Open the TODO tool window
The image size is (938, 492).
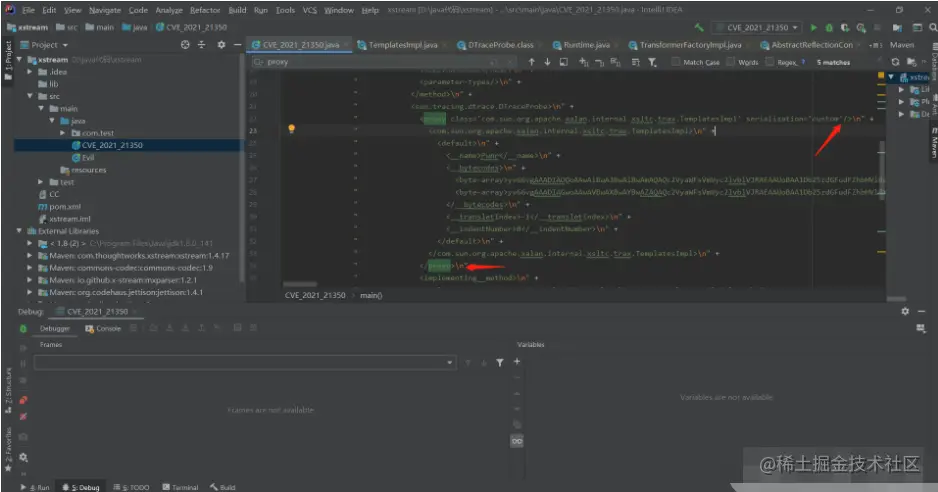click(131, 487)
